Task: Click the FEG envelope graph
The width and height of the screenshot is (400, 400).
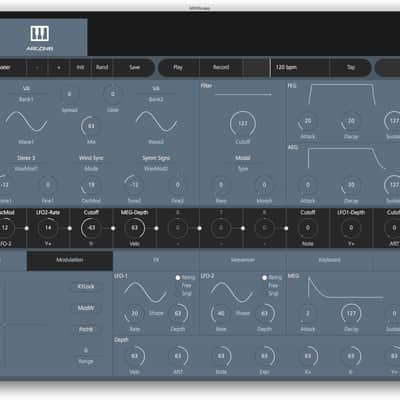Action: tap(342, 94)
